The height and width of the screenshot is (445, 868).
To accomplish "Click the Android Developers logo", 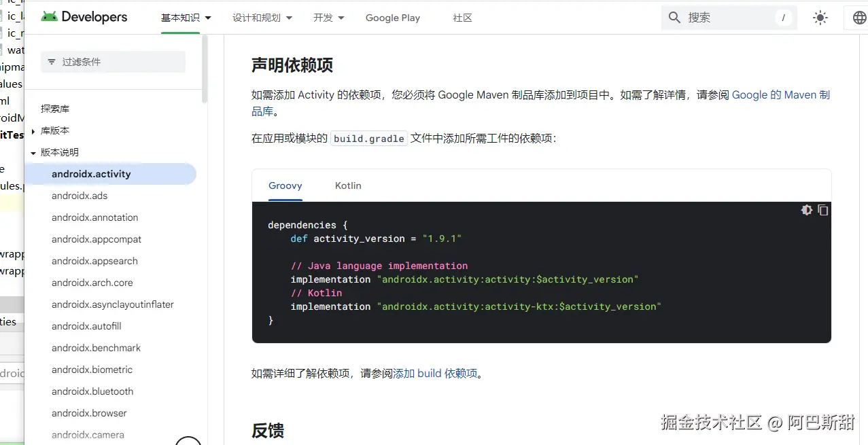I will click(84, 17).
